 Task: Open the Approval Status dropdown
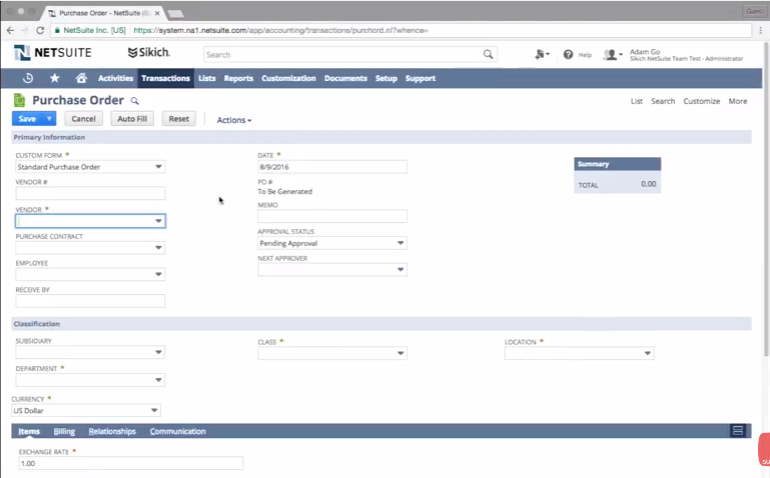point(400,243)
